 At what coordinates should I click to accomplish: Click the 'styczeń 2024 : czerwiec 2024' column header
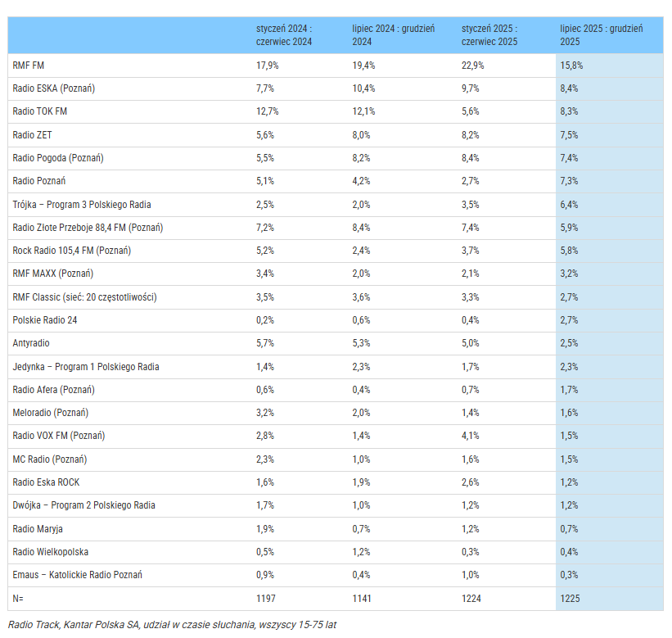pyautogui.click(x=284, y=34)
